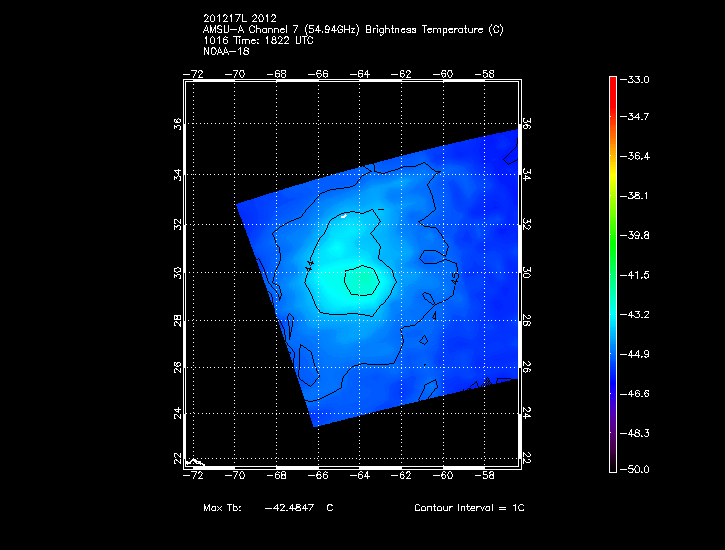725x550 pixels.
Task: Click the Max Tb value -42.4847
Action: point(292,508)
